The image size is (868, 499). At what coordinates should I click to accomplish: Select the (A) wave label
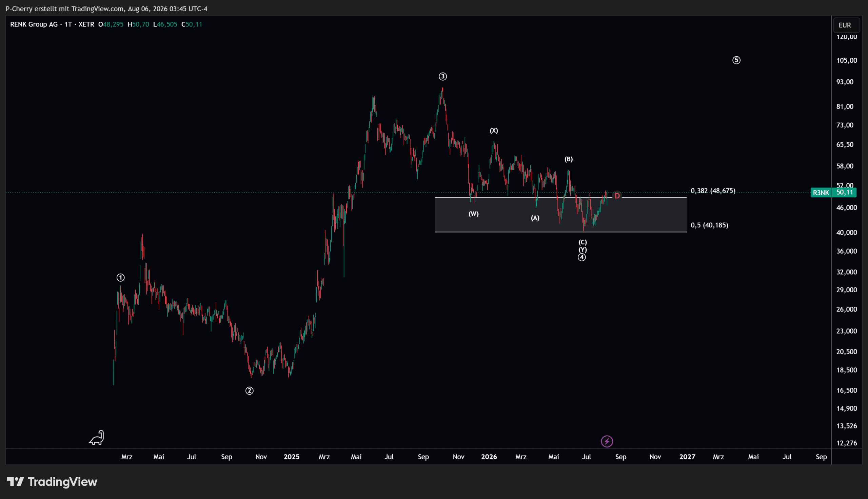click(x=535, y=218)
